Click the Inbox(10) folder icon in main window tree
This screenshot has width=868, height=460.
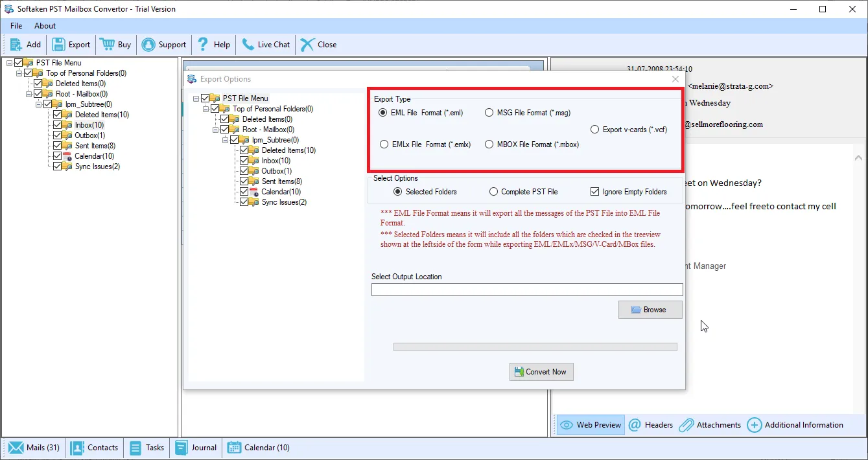click(x=67, y=125)
